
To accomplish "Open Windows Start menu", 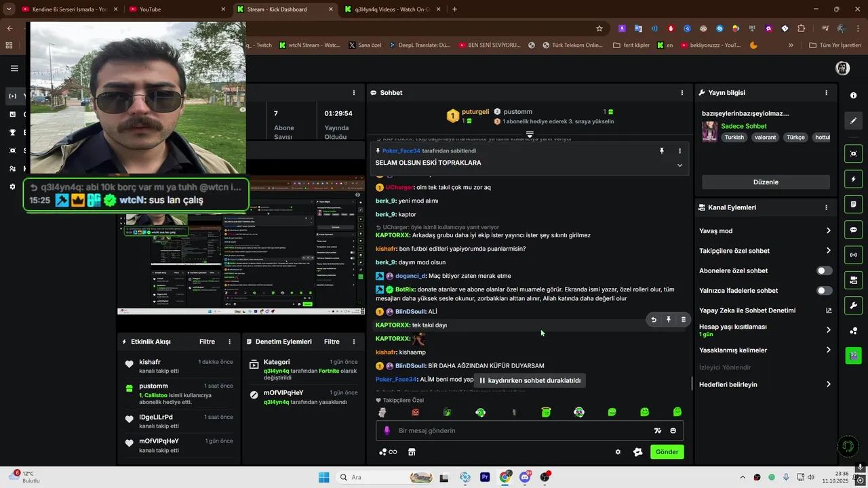I will pyautogui.click(x=323, y=477).
